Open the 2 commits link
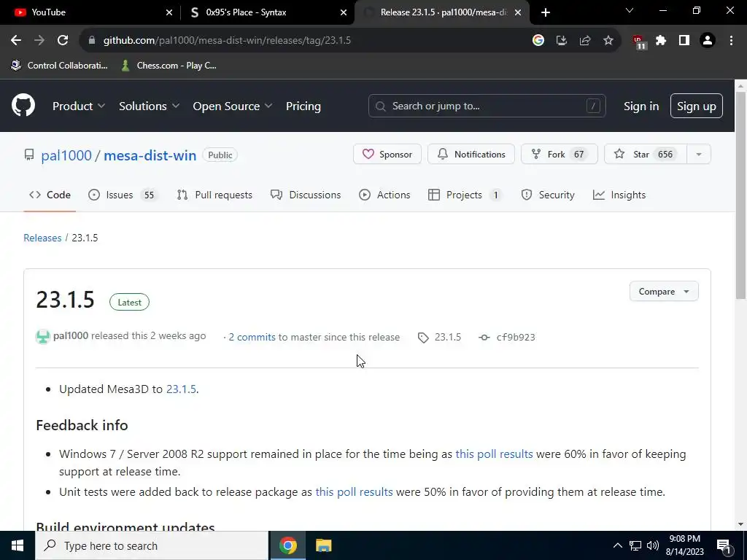This screenshot has height=560, width=747. tap(252, 337)
